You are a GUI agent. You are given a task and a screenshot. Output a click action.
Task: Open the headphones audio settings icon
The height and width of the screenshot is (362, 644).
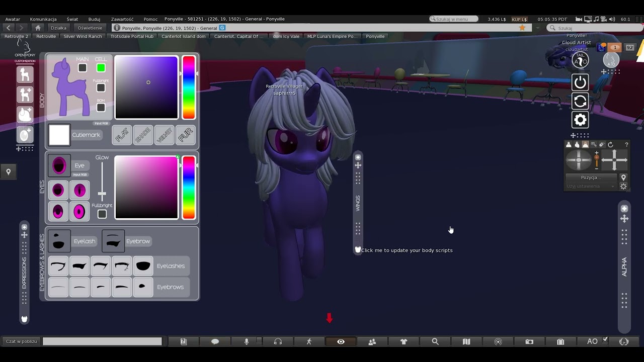tap(278, 341)
